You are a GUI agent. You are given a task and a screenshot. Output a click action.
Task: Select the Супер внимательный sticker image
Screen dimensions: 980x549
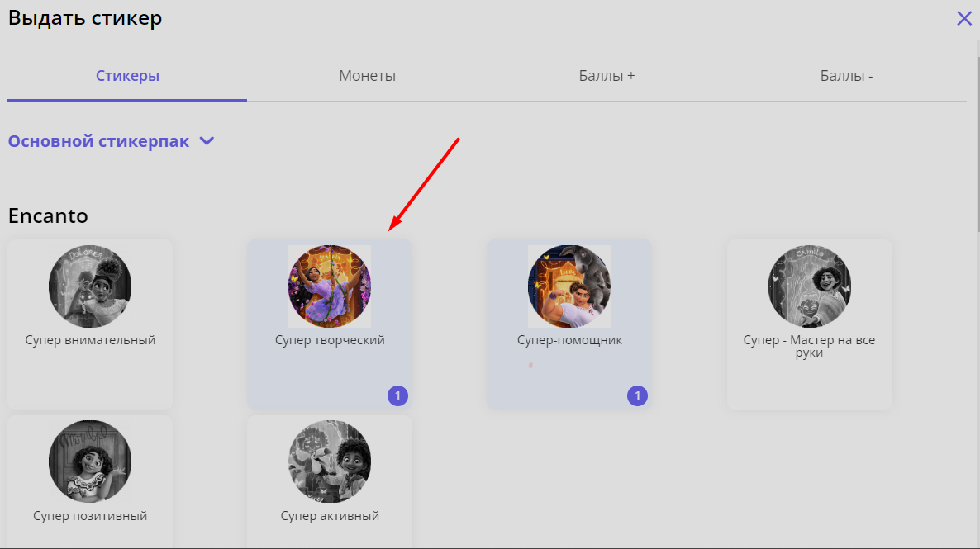point(90,286)
